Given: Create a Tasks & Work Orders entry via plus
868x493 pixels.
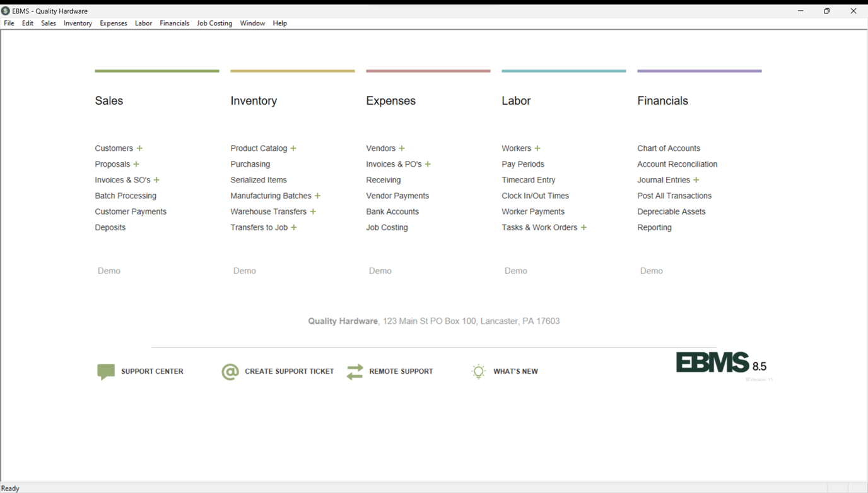Looking at the screenshot, I should (x=584, y=227).
